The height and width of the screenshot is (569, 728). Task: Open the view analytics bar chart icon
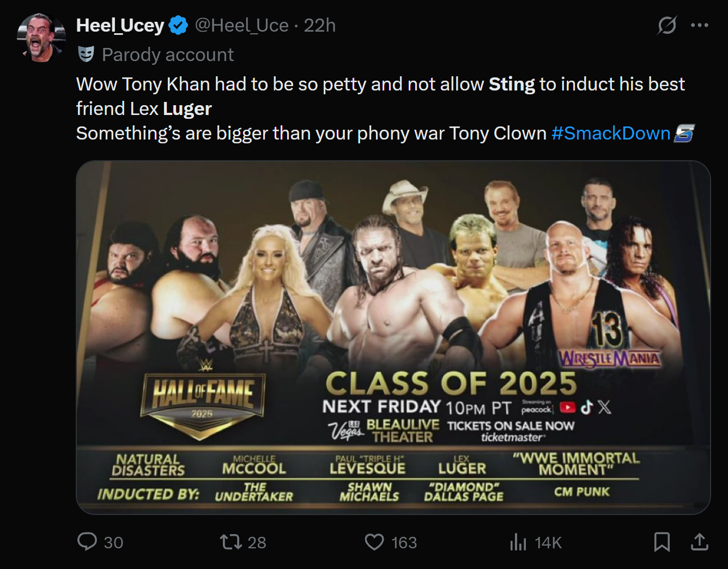pos(518,542)
